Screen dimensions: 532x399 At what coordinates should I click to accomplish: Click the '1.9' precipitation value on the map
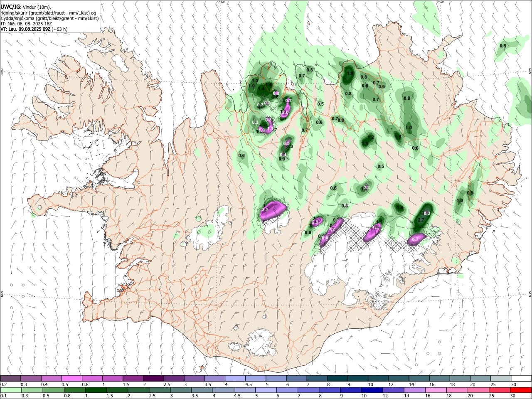point(350,73)
